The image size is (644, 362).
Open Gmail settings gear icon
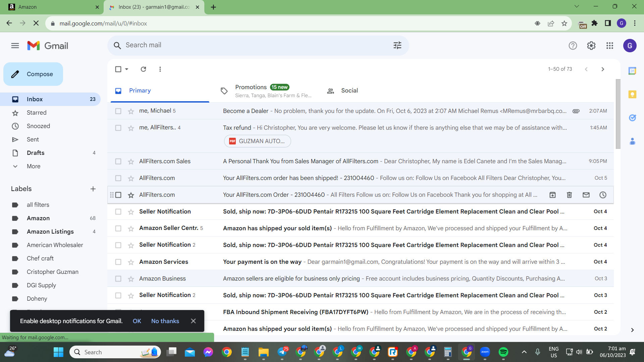pos(591,46)
